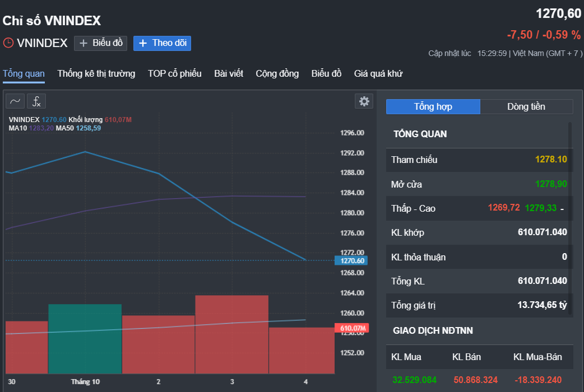Image resolution: width=584 pixels, height=392 pixels.
Task: Open the fx indicators icon
Action: (x=36, y=101)
